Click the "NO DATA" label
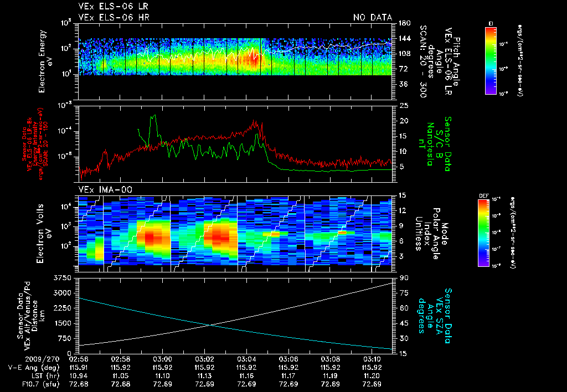 [373, 17]
